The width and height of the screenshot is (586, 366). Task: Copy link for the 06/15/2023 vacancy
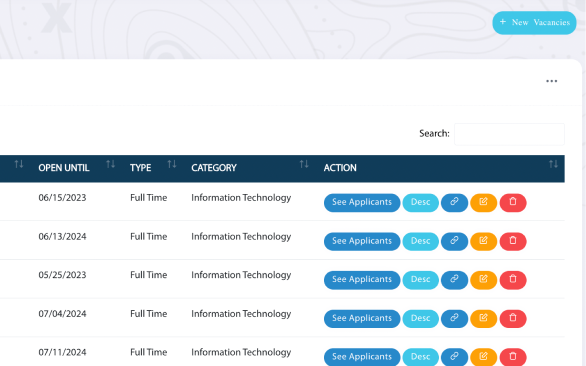[454, 203]
